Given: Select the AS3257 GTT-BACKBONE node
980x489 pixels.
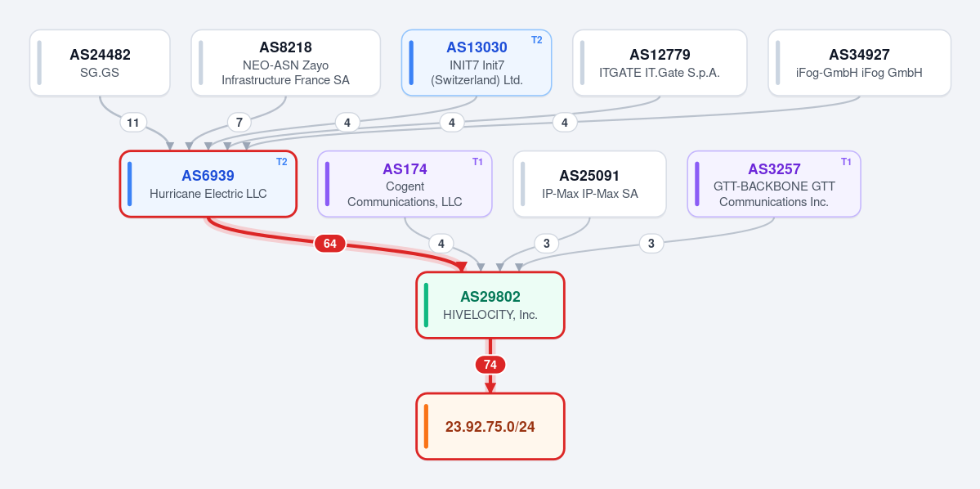Looking at the screenshot, I should pyautogui.click(x=774, y=184).
